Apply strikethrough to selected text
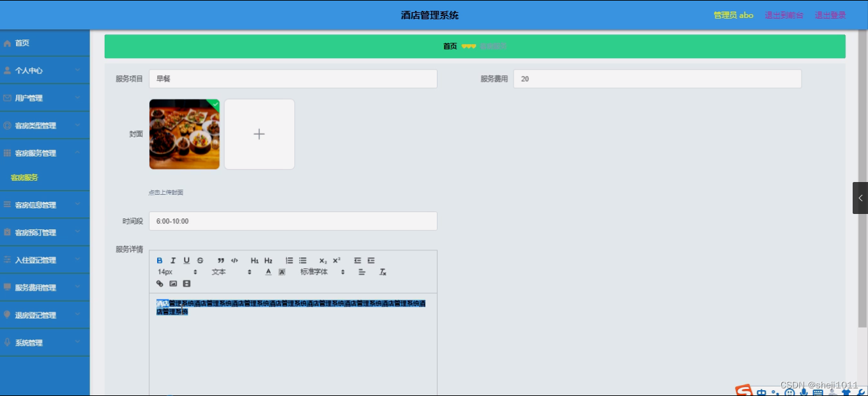Image resolution: width=868 pixels, height=396 pixels. click(x=200, y=261)
